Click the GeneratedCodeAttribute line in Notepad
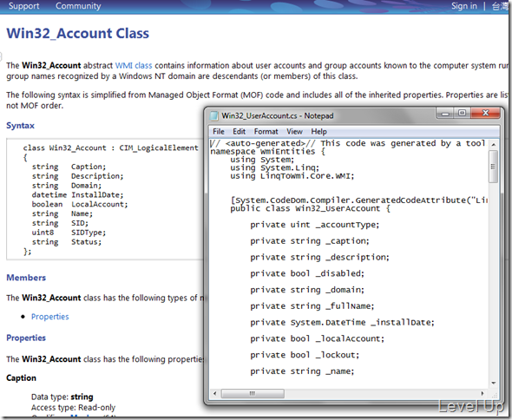The width and height of the screenshot is (512, 420). (x=359, y=200)
